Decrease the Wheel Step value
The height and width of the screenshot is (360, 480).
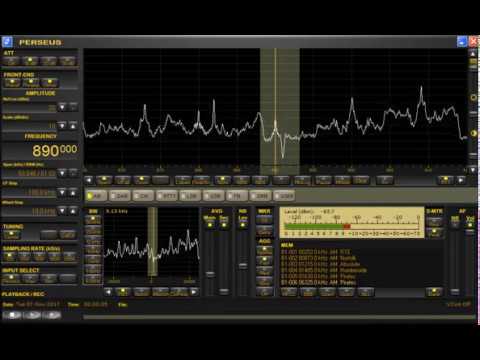[x=62, y=211]
